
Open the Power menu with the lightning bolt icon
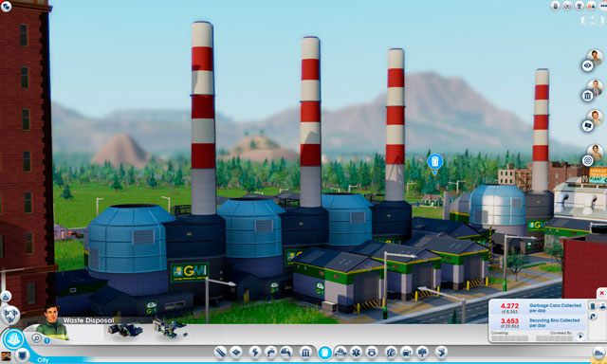255,352
